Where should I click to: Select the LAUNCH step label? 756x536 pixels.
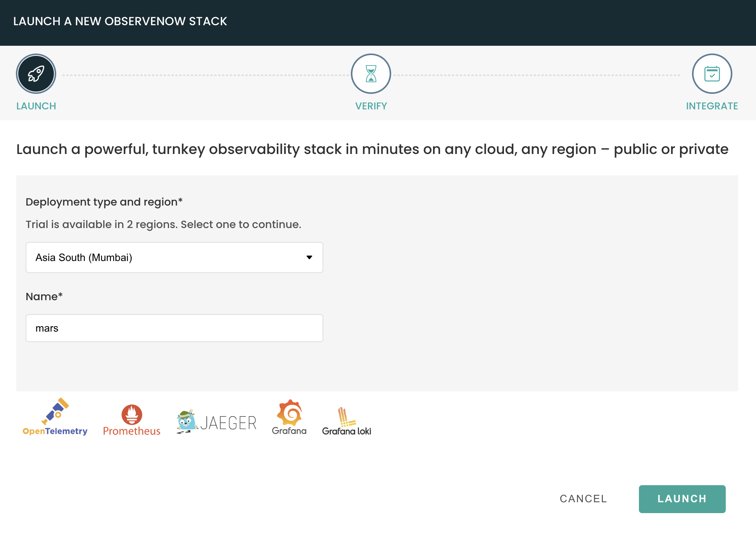click(x=36, y=106)
